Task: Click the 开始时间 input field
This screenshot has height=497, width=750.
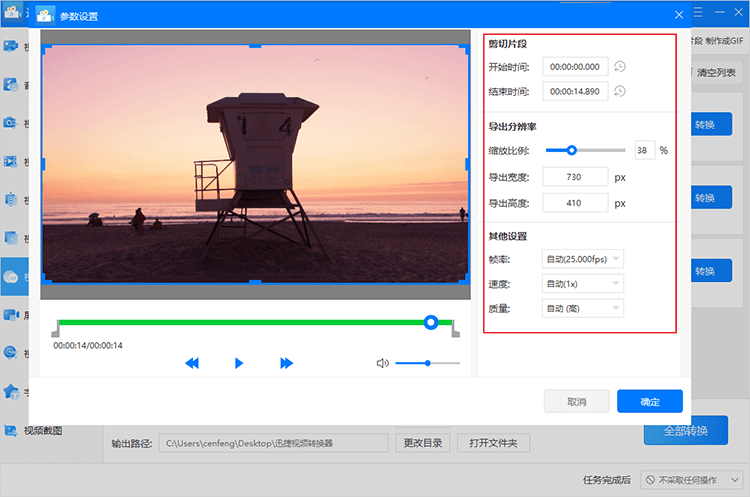Action: 575,67
